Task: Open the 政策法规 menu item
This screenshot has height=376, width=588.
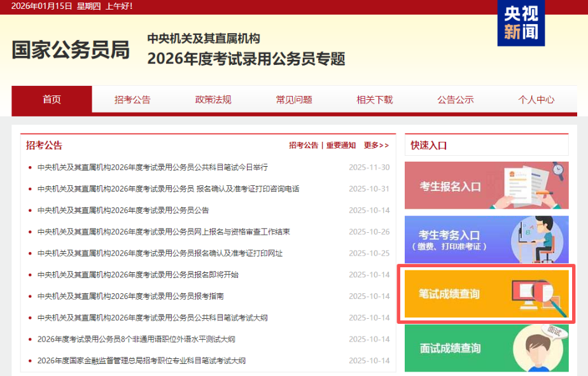Action: (212, 99)
